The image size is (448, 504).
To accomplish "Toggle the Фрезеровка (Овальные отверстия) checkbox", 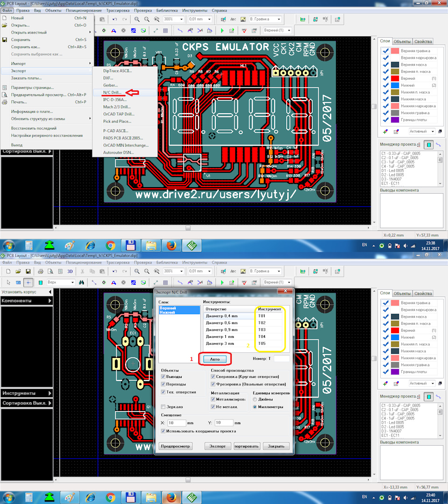I will [x=213, y=384].
